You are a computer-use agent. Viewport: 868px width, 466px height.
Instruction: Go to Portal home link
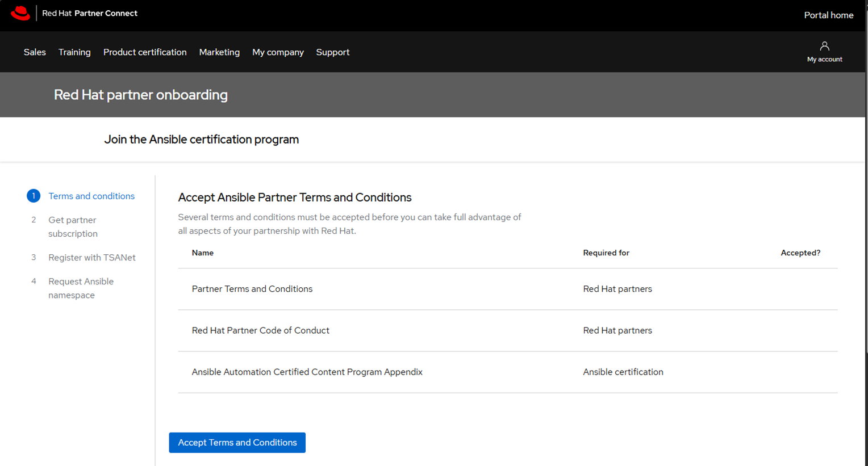tap(828, 15)
